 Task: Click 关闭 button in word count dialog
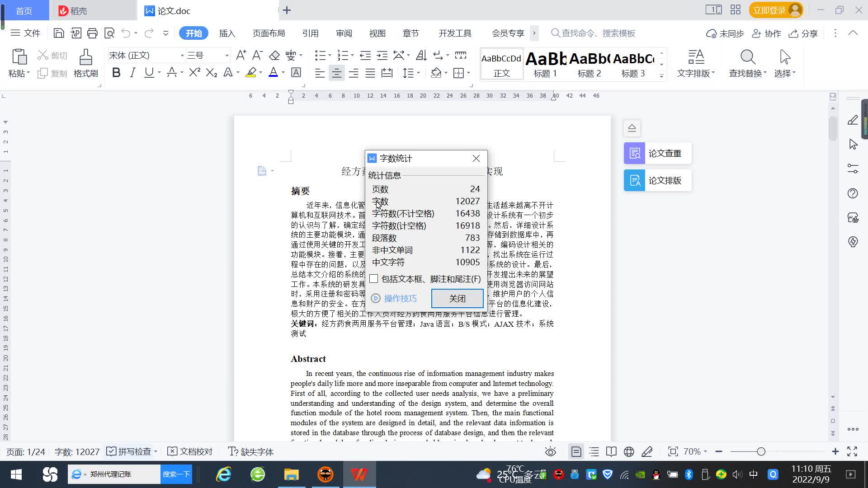coord(457,298)
